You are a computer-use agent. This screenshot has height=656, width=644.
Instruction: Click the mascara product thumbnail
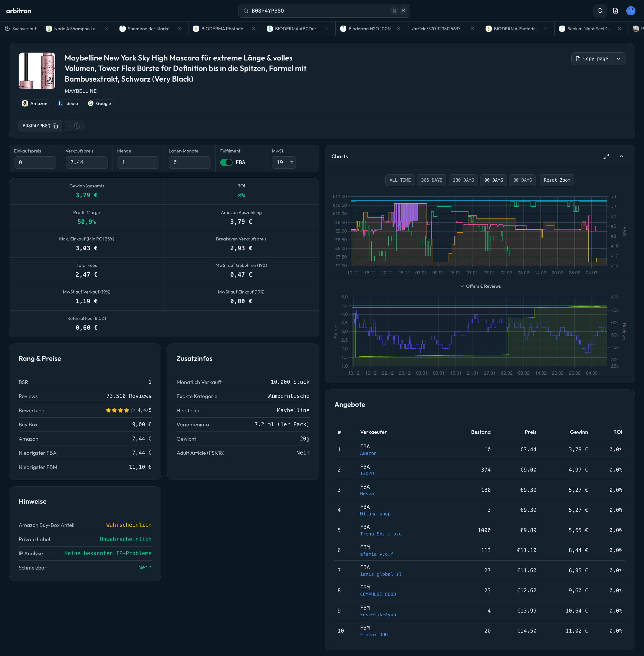click(37, 71)
